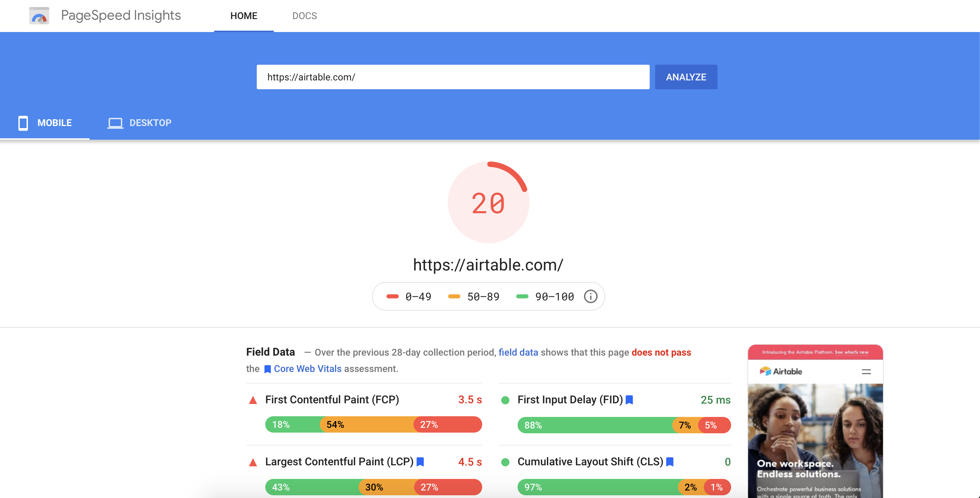Click the mobile phone icon
This screenshot has height=498, width=980.
(23, 123)
